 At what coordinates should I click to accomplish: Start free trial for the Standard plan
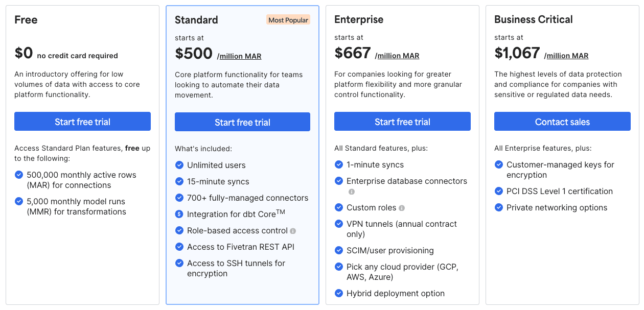[x=242, y=122]
